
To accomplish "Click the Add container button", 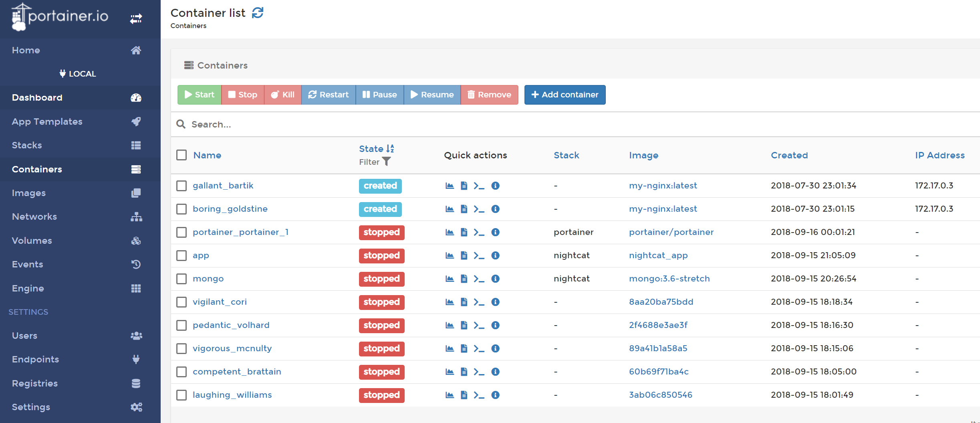I will (565, 95).
